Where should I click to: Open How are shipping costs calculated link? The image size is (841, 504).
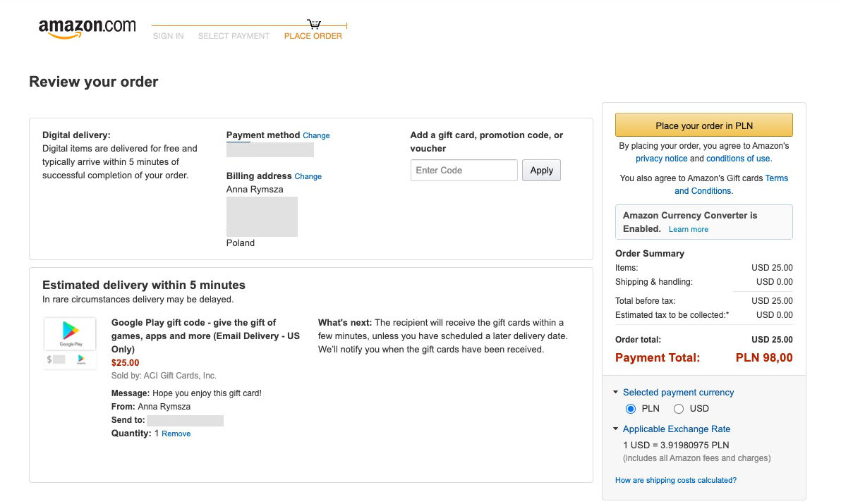pyautogui.click(x=675, y=480)
